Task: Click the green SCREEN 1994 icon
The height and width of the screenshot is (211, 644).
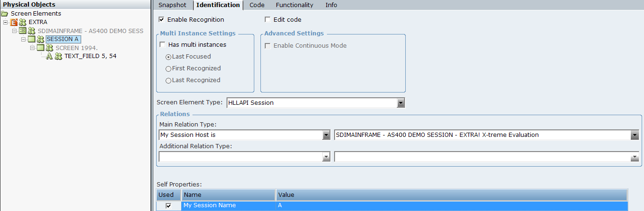Action: (x=41, y=48)
